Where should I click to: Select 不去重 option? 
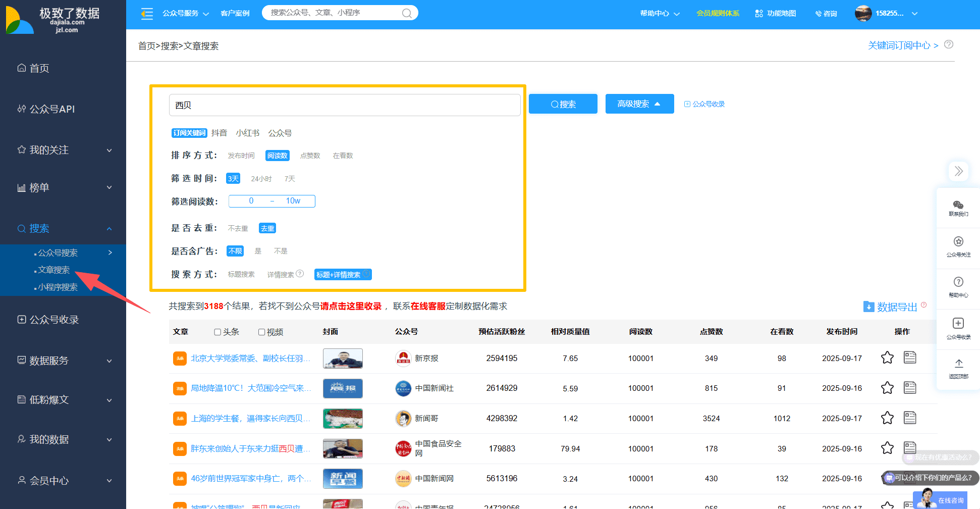[238, 228]
